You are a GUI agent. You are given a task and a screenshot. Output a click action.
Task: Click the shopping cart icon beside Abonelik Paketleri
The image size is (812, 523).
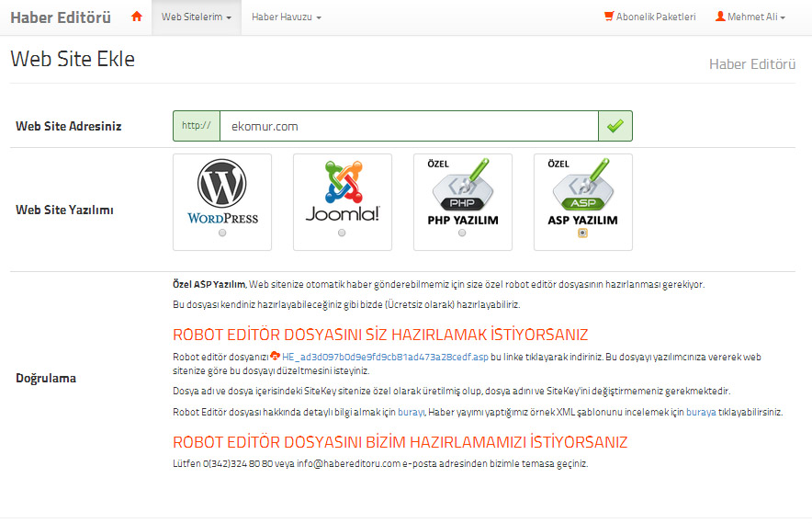[x=609, y=16]
